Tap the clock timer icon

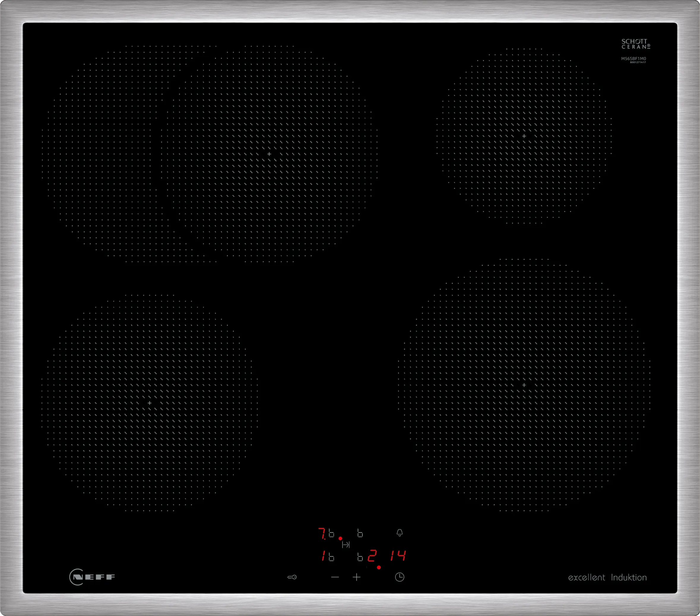click(x=399, y=577)
